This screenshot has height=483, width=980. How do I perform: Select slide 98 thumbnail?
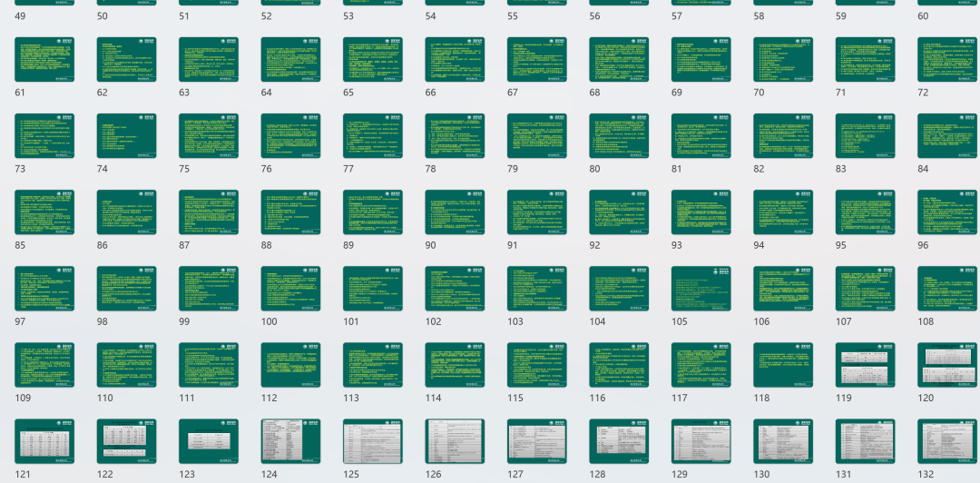coord(126,289)
